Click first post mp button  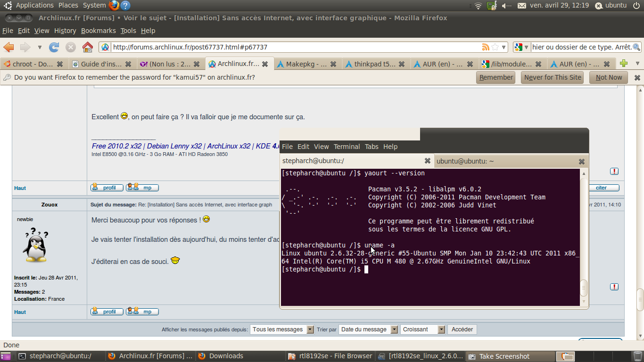(x=142, y=188)
